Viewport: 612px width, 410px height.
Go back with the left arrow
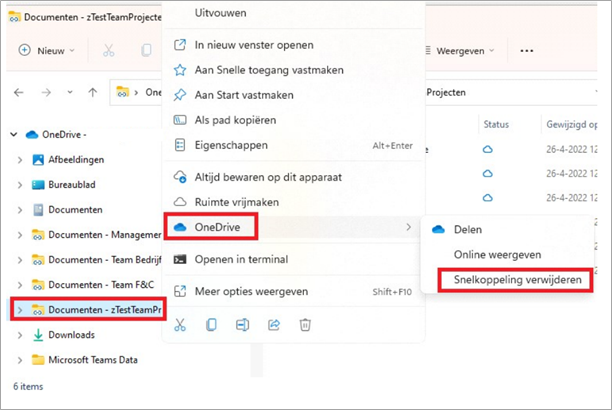[19, 93]
